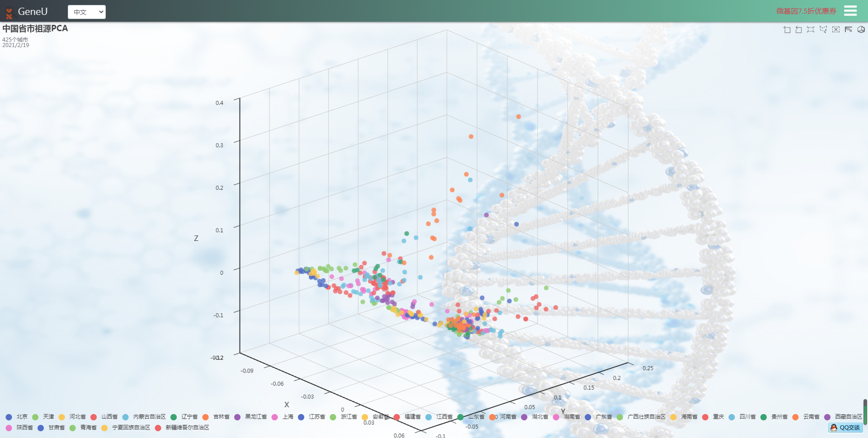Image resolution: width=868 pixels, height=438 pixels.
Task: Click the subtitle 425个城市
Action: pyautogui.click(x=15, y=40)
